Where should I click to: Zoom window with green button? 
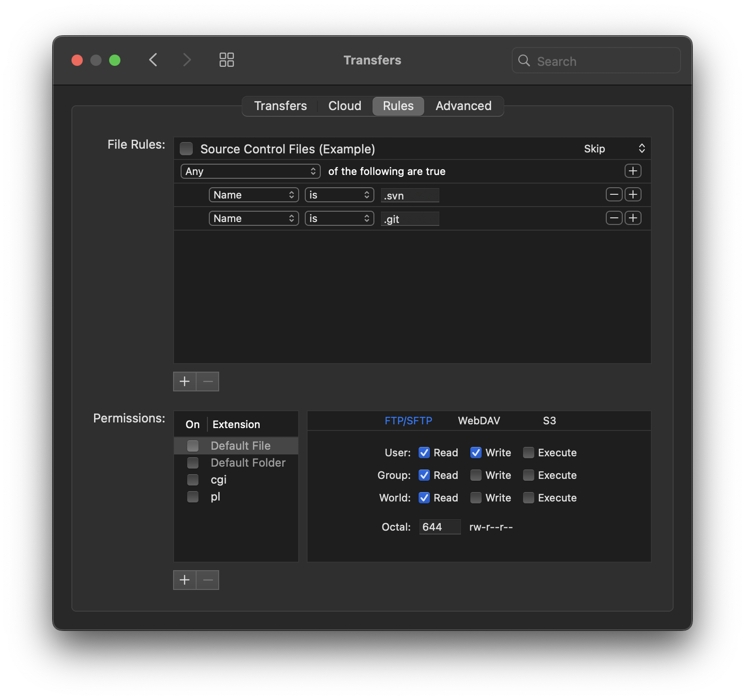point(115,60)
